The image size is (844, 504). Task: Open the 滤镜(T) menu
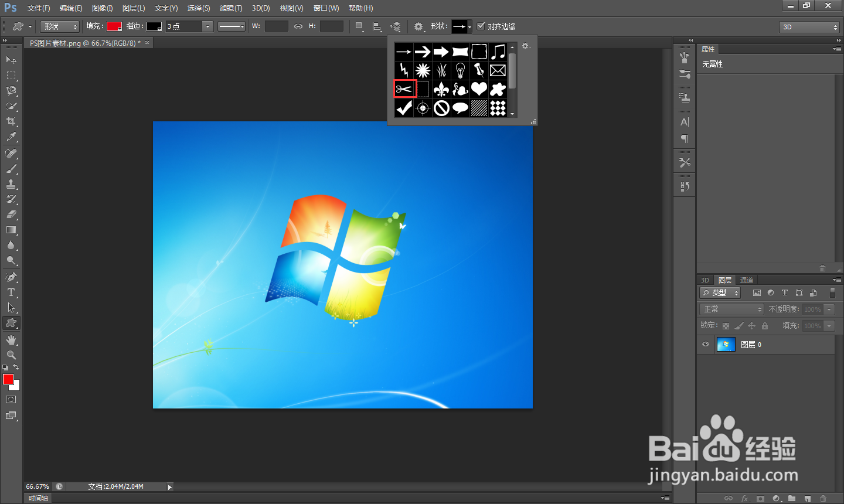click(x=230, y=8)
